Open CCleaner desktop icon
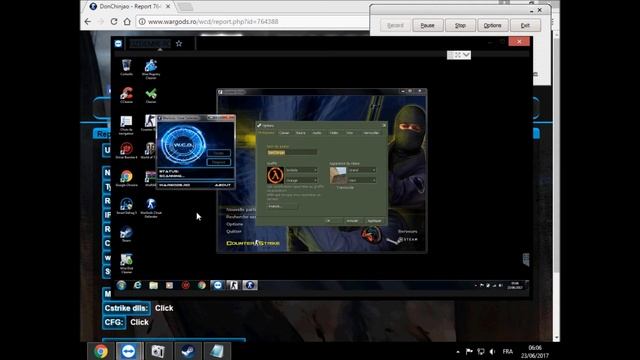The width and height of the screenshot is (640, 360). tap(127, 95)
